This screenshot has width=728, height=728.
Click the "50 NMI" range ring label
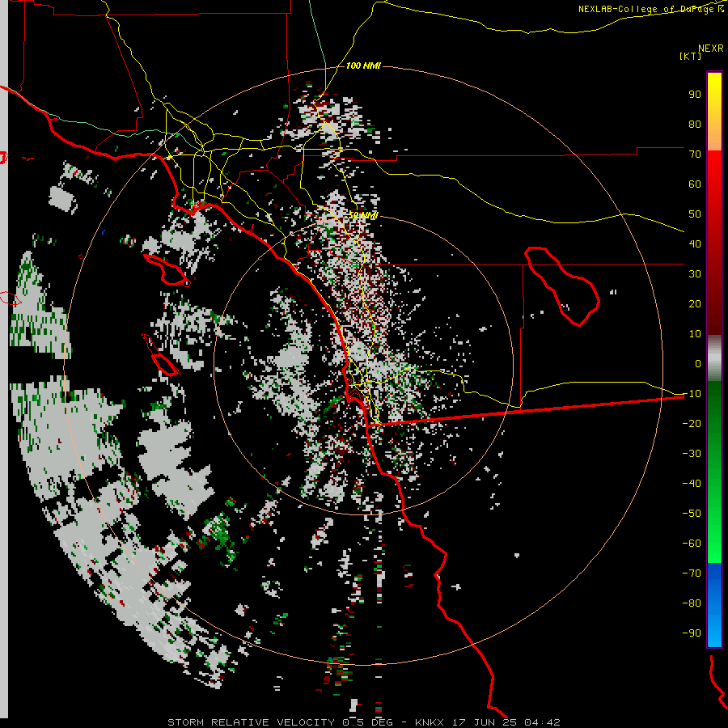click(363, 215)
